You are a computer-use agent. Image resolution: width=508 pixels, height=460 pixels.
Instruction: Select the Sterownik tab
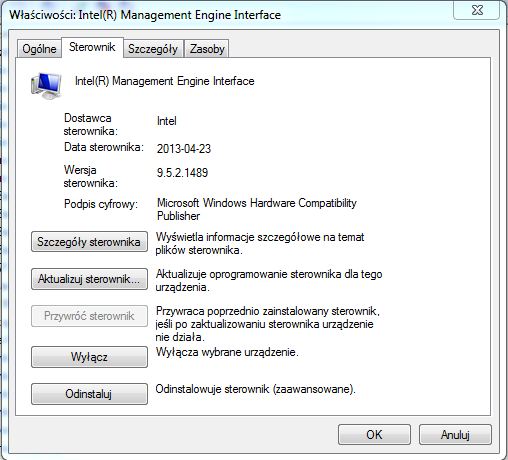(x=92, y=47)
